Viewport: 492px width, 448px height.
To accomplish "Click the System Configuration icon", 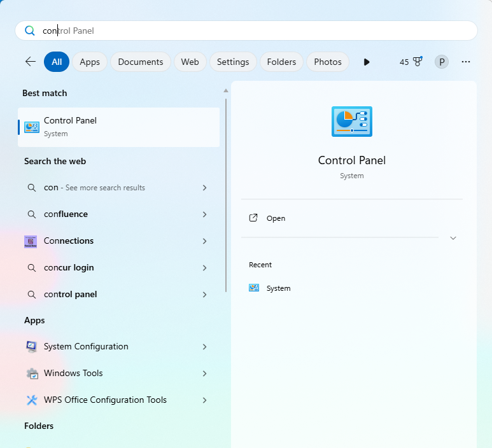I will [x=32, y=347].
